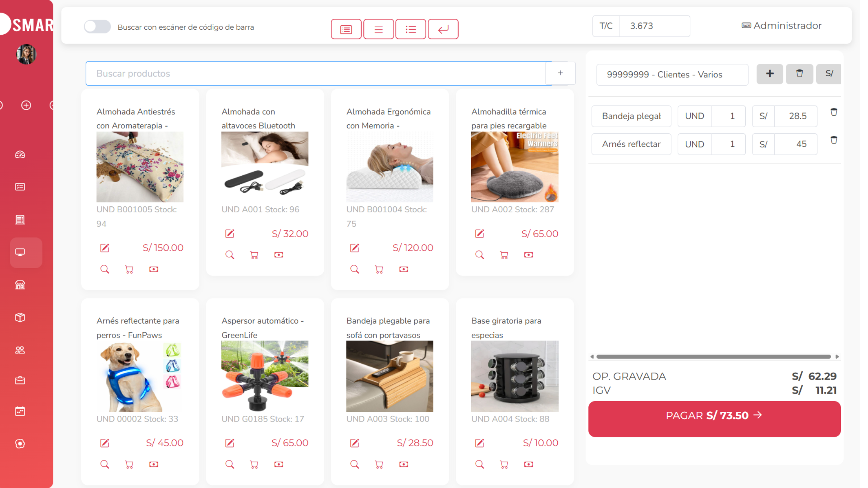868x488 pixels.
Task: Click the return arrow toolbar button
Action: [443, 29]
